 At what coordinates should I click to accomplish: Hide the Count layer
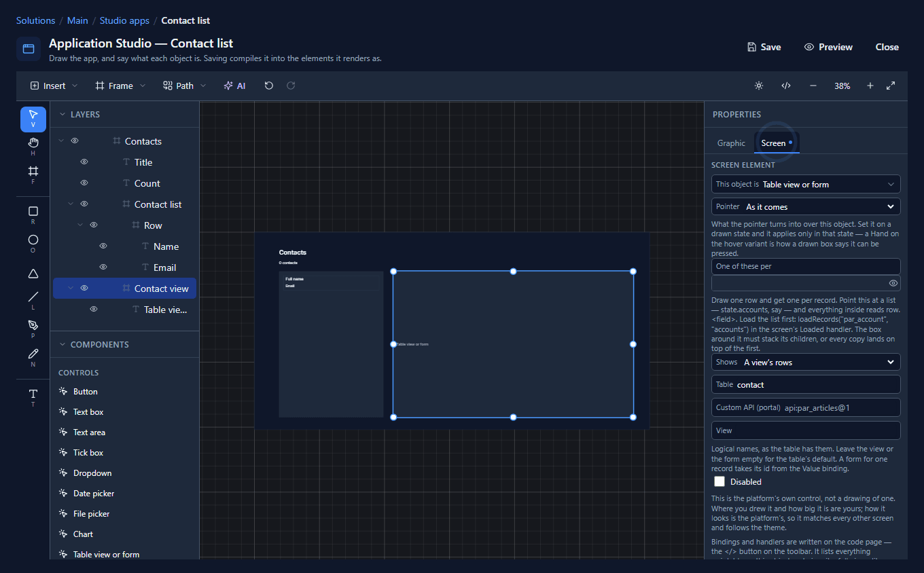[84, 183]
